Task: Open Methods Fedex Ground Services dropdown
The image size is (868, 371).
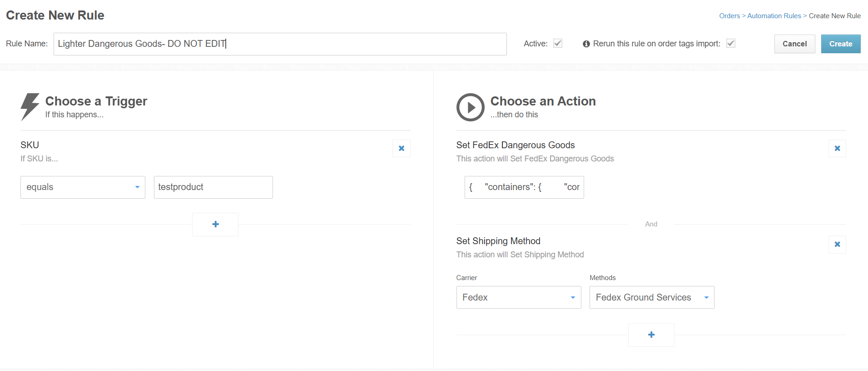Action: point(652,297)
